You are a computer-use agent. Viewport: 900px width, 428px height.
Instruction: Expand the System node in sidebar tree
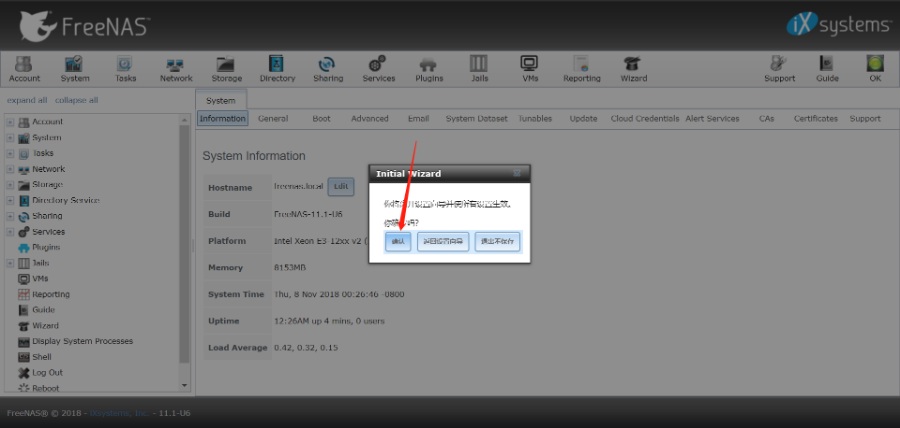[x=10, y=138]
